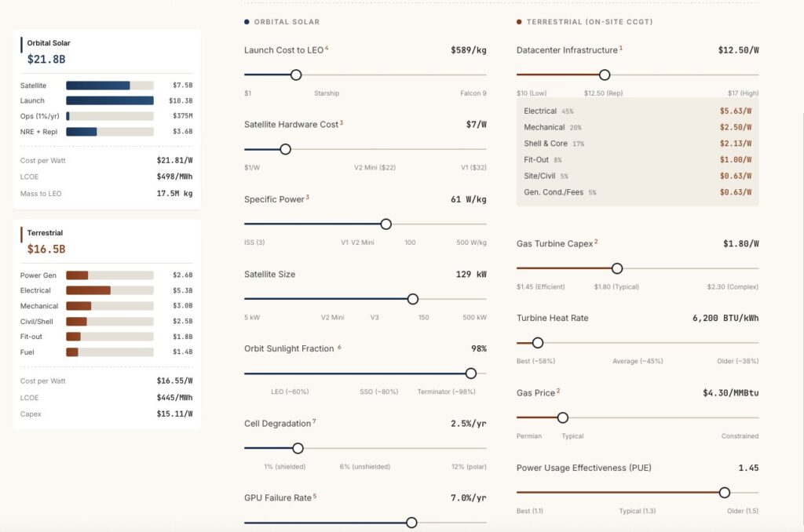The image size is (804, 532).
Task: Click the GPU Failure Rate slider handle
Action: (411, 523)
